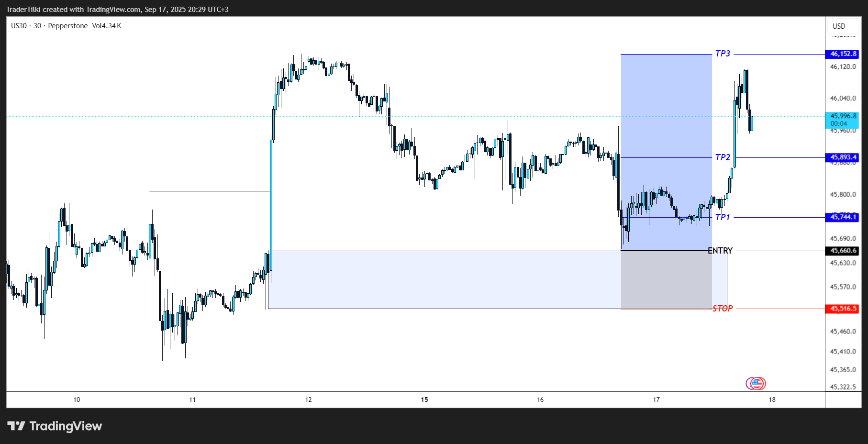The height and width of the screenshot is (444, 868).
Task: Click the 45,744.1 price axis tag
Action: click(x=843, y=217)
